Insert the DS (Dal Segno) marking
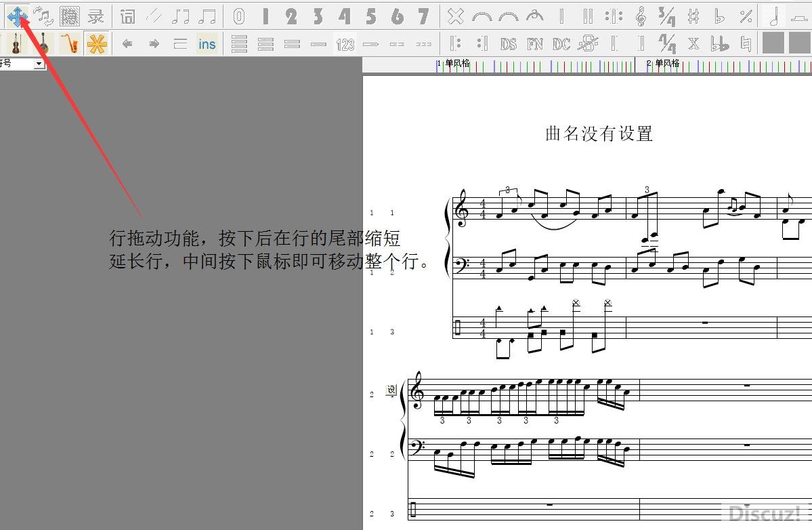The width and height of the screenshot is (812, 530). (x=508, y=44)
